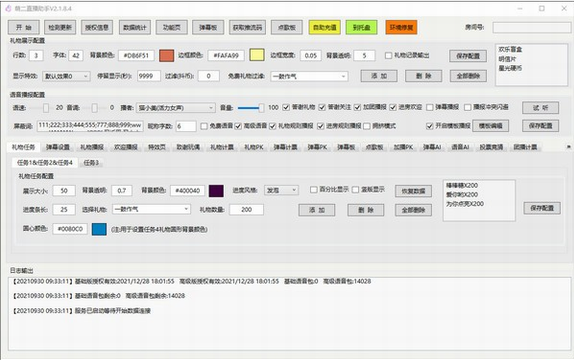Click the #FAFA99 border color swatch
Viewport: 574px width, 360px height.
click(x=257, y=55)
